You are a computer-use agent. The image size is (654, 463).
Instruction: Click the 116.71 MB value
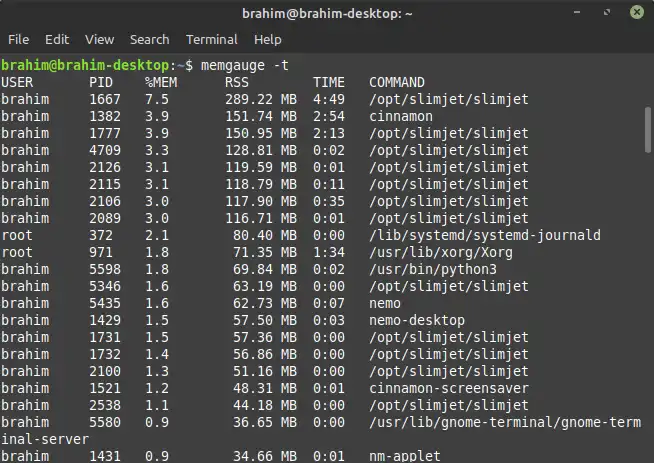point(261,218)
